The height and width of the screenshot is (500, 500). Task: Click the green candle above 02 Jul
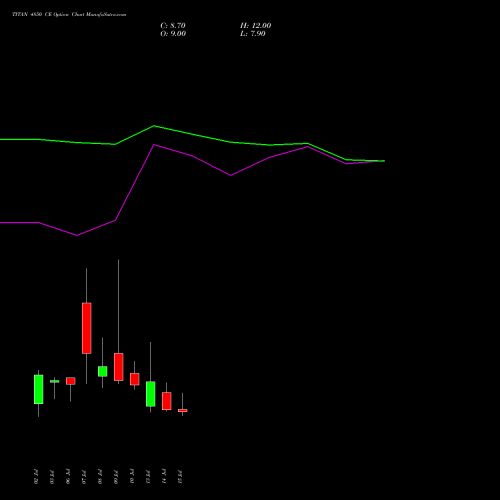39,389
